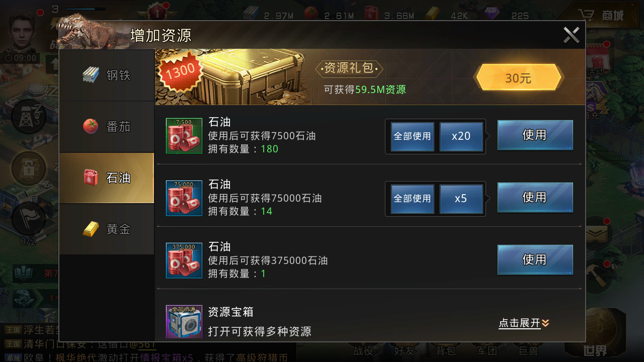Choose x20 for the 7500 oil item
The image size is (644, 362).
[x=461, y=136]
